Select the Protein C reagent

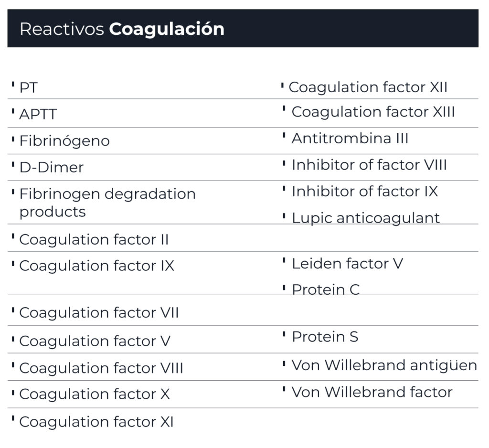tap(326, 290)
